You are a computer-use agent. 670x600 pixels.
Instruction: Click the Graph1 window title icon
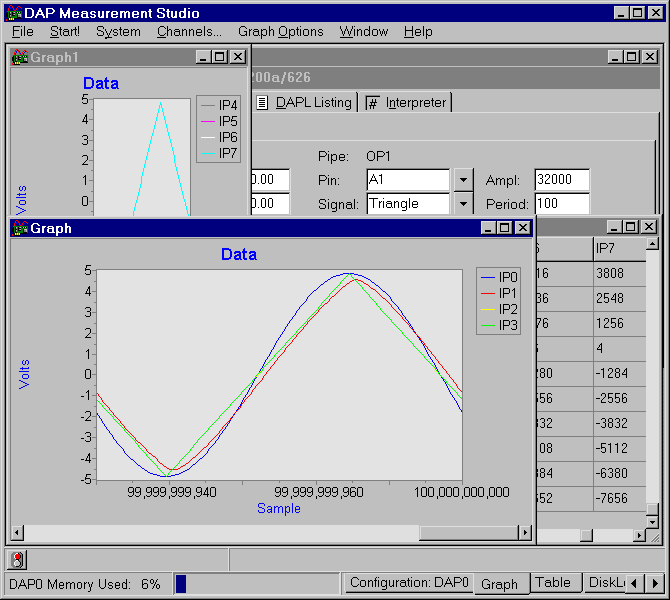pos(19,57)
